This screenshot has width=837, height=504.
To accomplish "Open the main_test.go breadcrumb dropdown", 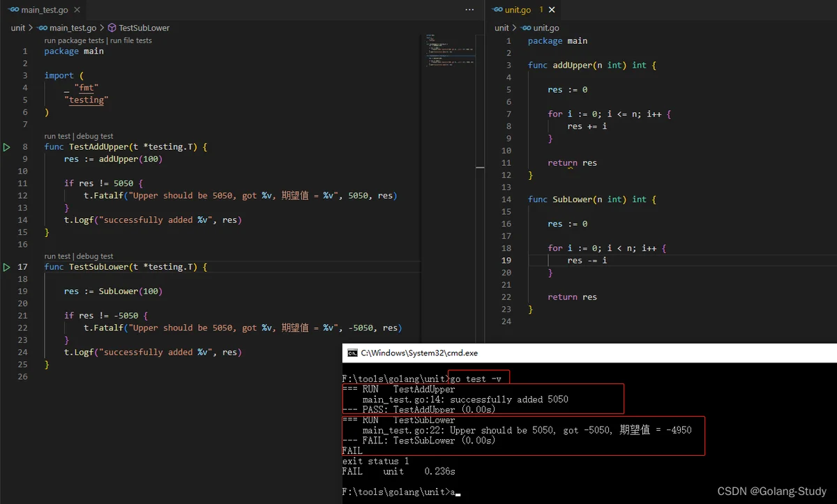I will coord(73,28).
